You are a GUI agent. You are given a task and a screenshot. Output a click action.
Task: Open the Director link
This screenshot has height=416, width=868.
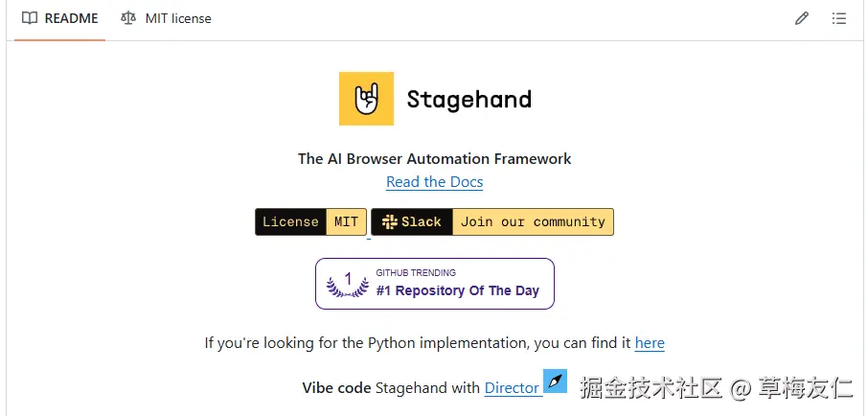(x=512, y=388)
